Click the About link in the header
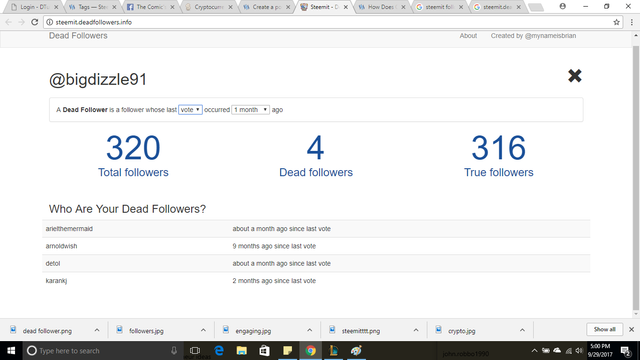Screen dimensions: 640x360 [x=468, y=36]
